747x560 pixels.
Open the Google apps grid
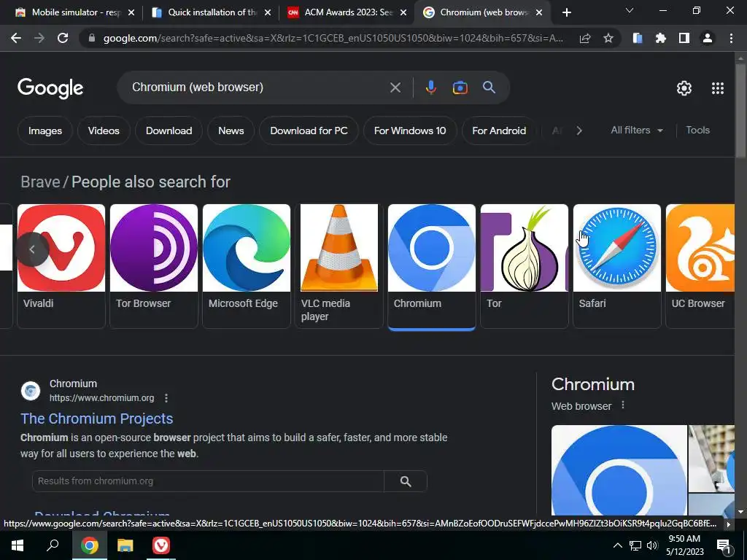(x=718, y=88)
